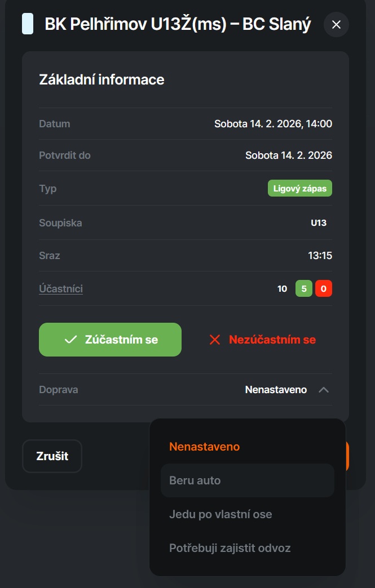Click the U13 roster badge
This screenshot has height=588, width=375.
click(319, 222)
